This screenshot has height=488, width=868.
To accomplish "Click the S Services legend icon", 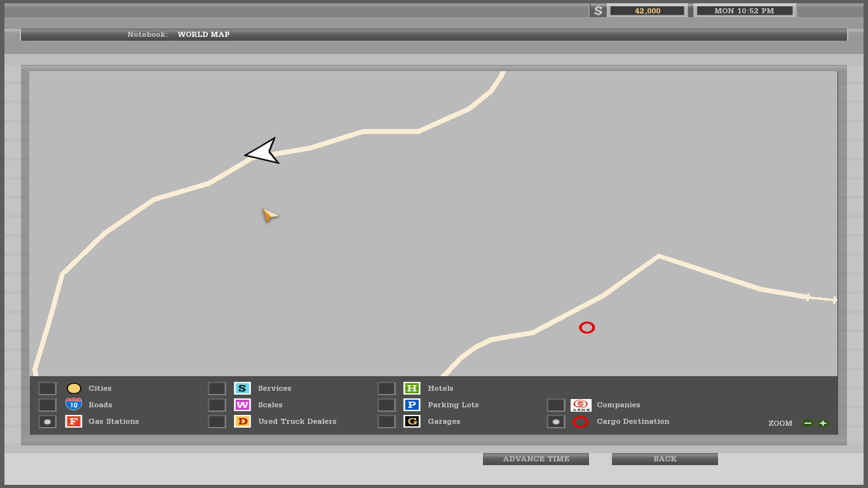I will [242, 388].
